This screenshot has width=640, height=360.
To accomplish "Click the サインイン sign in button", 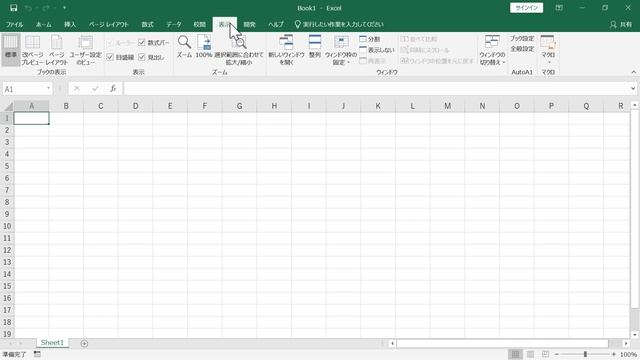I will pos(526,8).
